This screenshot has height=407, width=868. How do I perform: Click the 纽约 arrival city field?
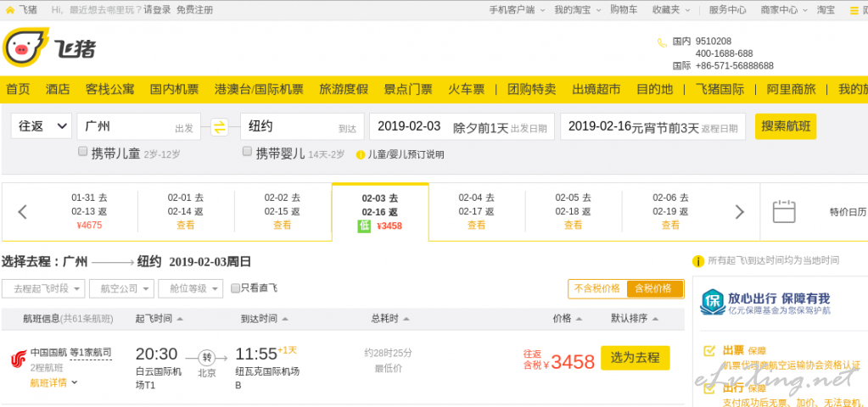point(302,126)
